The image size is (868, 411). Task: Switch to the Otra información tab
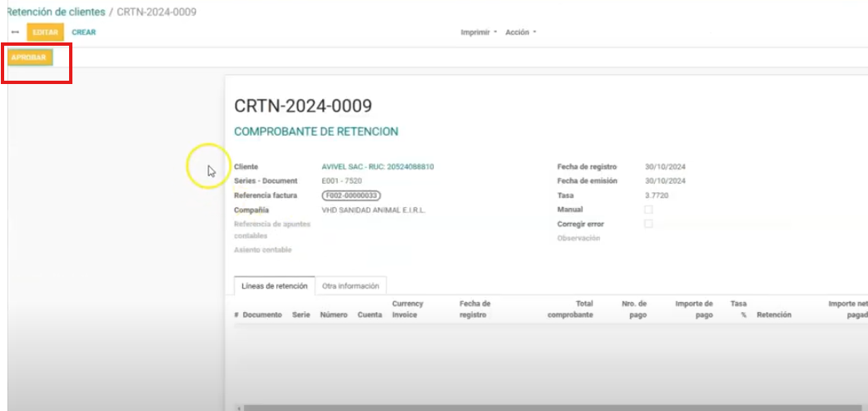pyautogui.click(x=350, y=286)
